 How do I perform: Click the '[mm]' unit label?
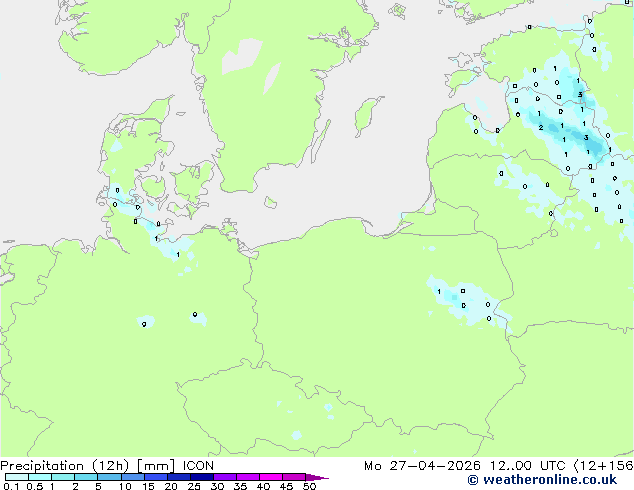[x=156, y=466]
